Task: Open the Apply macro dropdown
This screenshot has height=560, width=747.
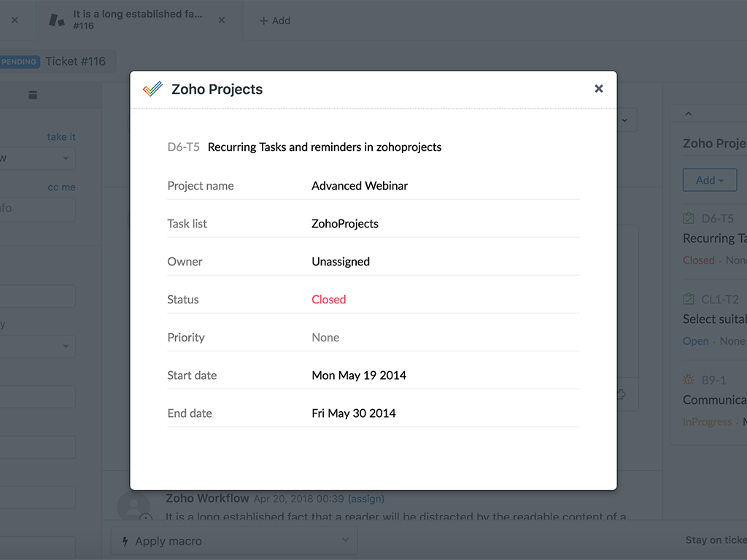Action: pyautogui.click(x=233, y=541)
